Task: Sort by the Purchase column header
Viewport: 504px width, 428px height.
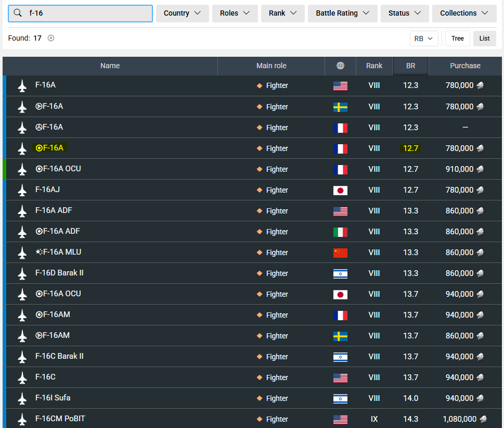Action: tap(465, 66)
